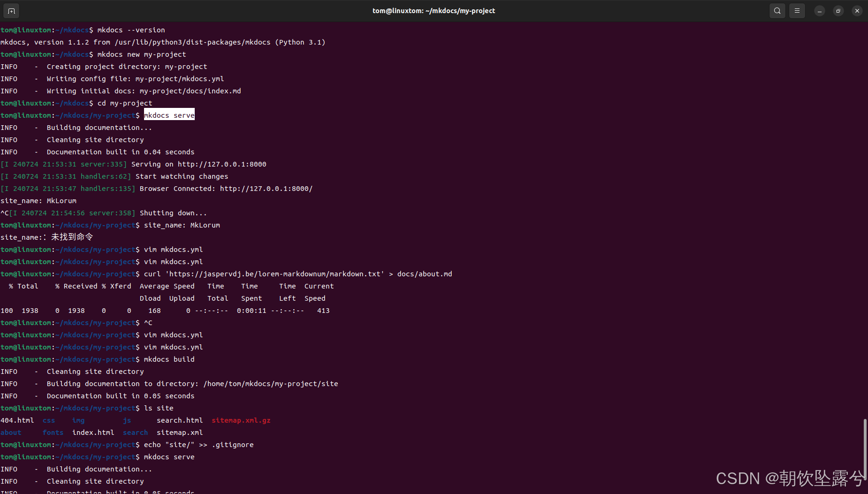Click the window title 'tom@linuxtom: ~/mkdocs/my-project'
Image resolution: width=868 pixels, height=494 pixels.
(x=434, y=11)
